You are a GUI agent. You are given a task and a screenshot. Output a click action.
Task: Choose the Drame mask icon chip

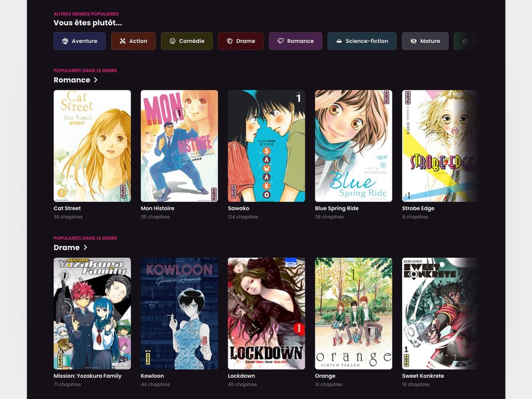click(x=229, y=41)
